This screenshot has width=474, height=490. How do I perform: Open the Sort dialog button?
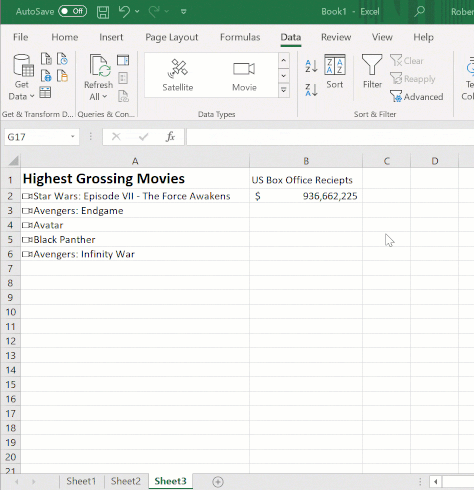click(x=335, y=71)
